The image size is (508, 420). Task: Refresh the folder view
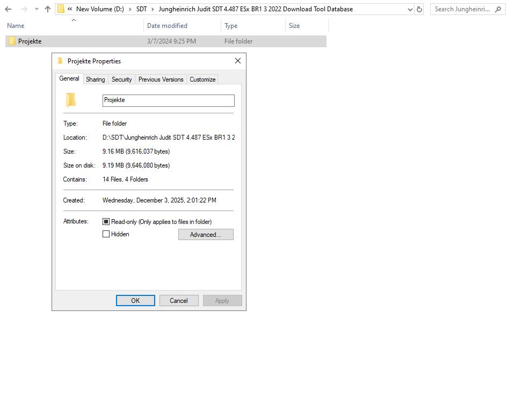[419, 9]
